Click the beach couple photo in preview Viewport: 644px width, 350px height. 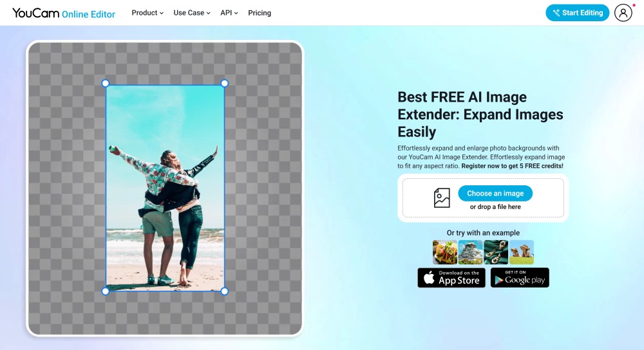[x=165, y=187]
